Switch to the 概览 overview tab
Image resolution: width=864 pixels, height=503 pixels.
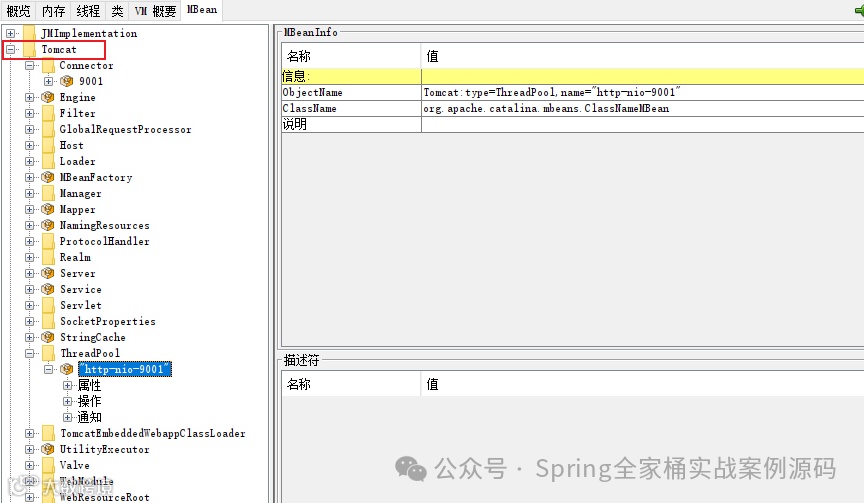(18, 10)
